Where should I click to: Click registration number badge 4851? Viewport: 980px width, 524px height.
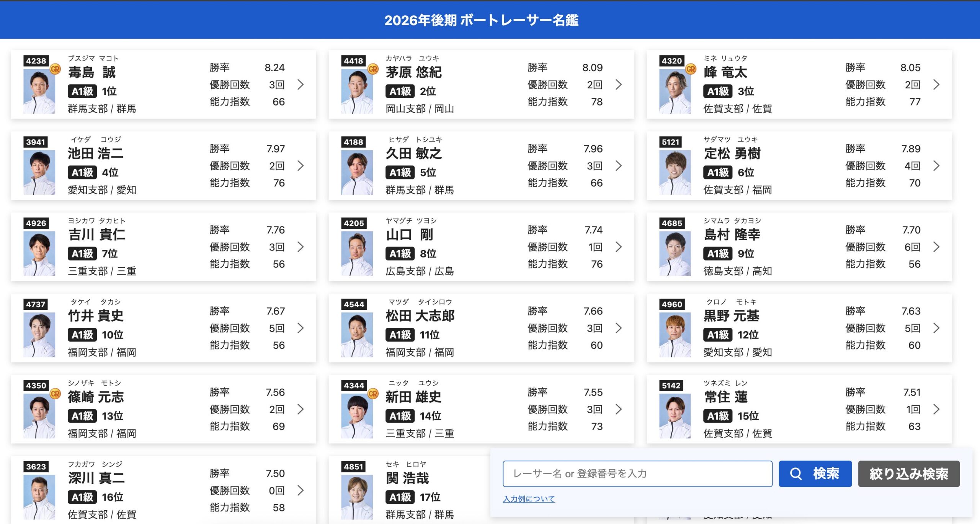353,467
